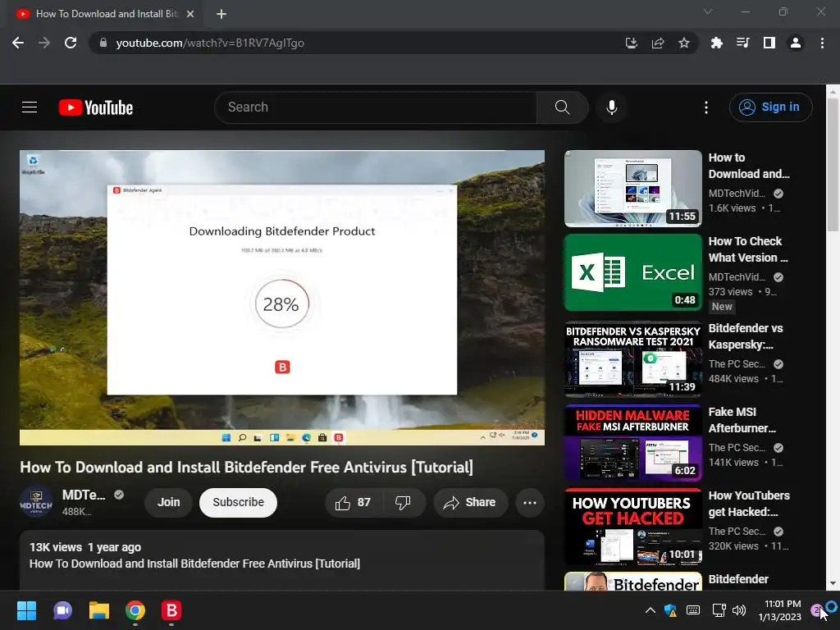
Task: Open 'Bitdefender vs Kaspersky' video title
Action: click(x=745, y=336)
